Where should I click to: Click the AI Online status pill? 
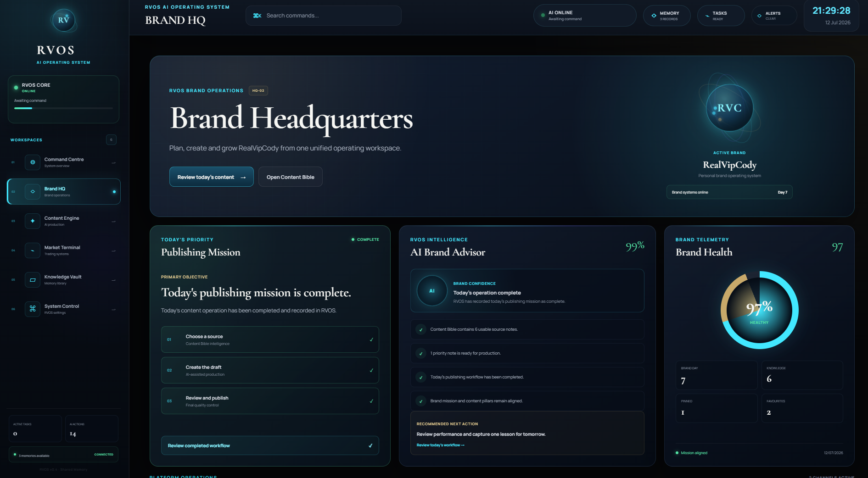[585, 16]
